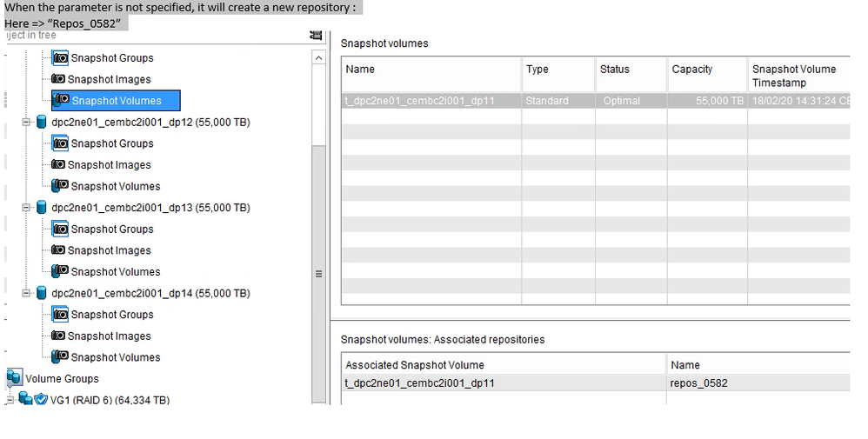Image resolution: width=868 pixels, height=439 pixels.
Task: Click cylinder icon of dpc2ne01_cembc2i001_dp14
Action: [42, 294]
